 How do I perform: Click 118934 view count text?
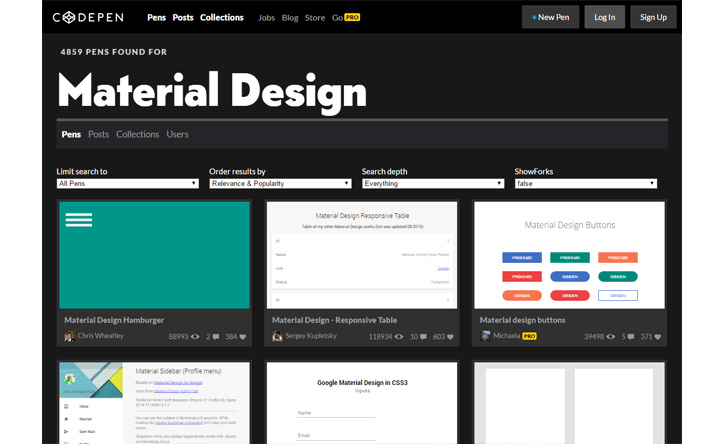[380, 337]
